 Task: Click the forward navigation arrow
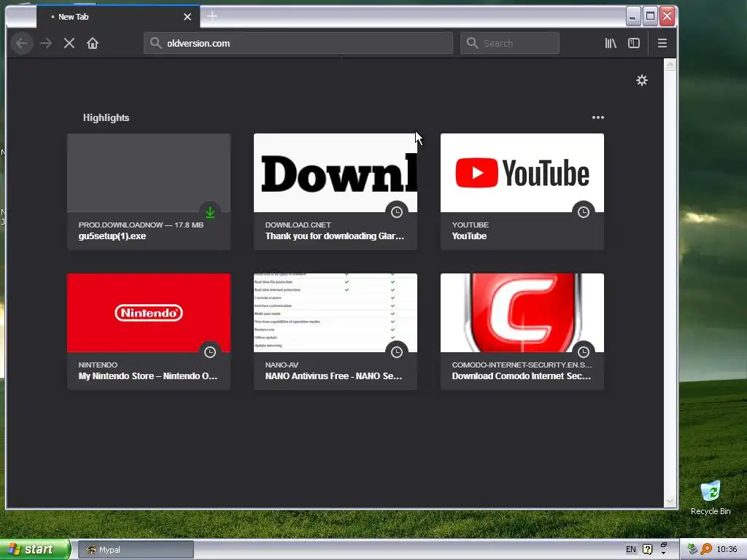coord(46,43)
